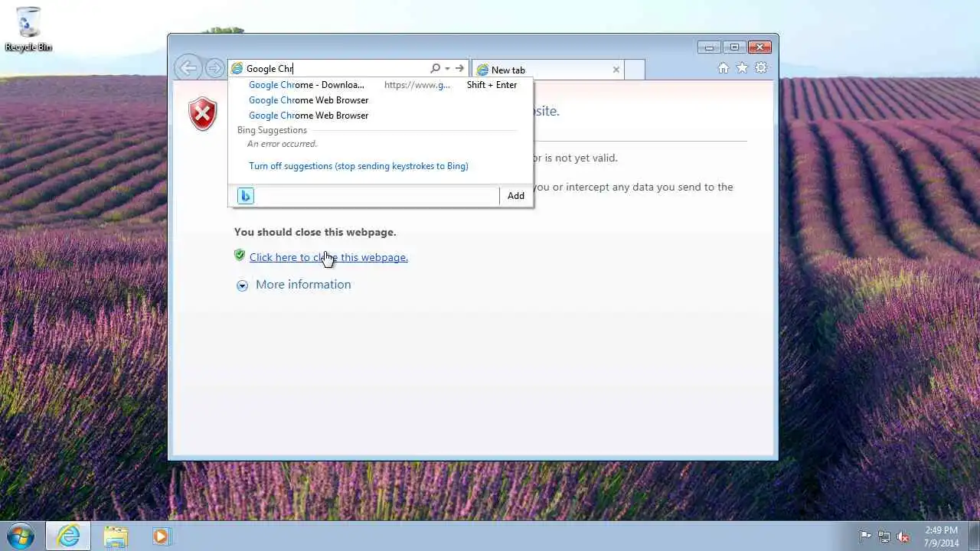Click the Bing search provider icon
Image resolution: width=980 pixels, height=551 pixels.
tap(245, 196)
